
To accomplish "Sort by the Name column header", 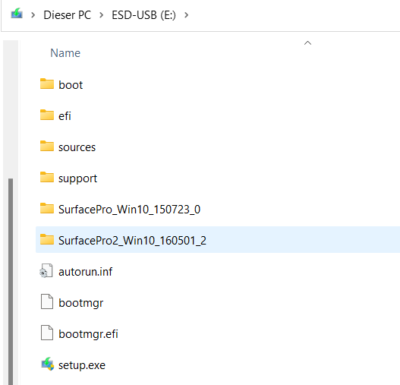I will [x=65, y=53].
